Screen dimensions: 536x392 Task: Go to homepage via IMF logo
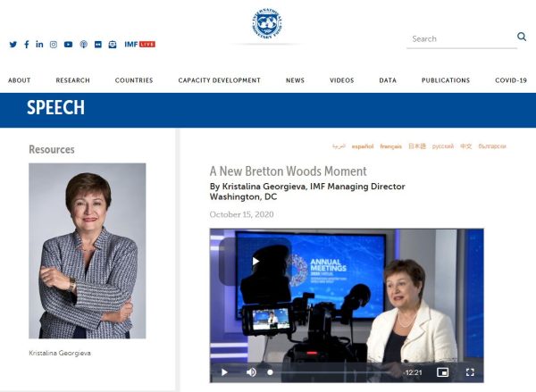pyautogui.click(x=267, y=23)
